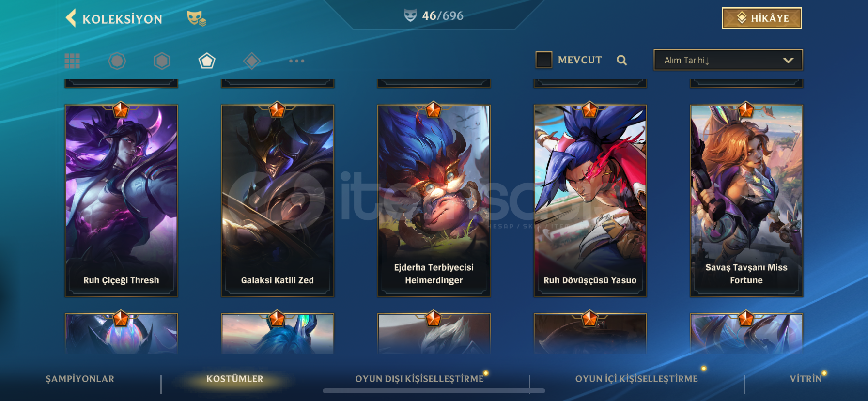Open the Oyun İçi Kişiselleştirme tab
This screenshot has width=868, height=401.
(636, 379)
